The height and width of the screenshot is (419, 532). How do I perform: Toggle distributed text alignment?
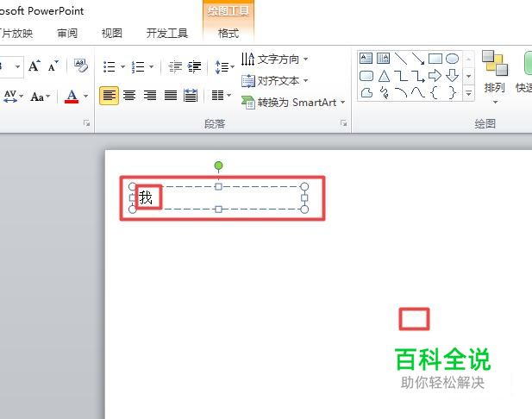click(191, 96)
